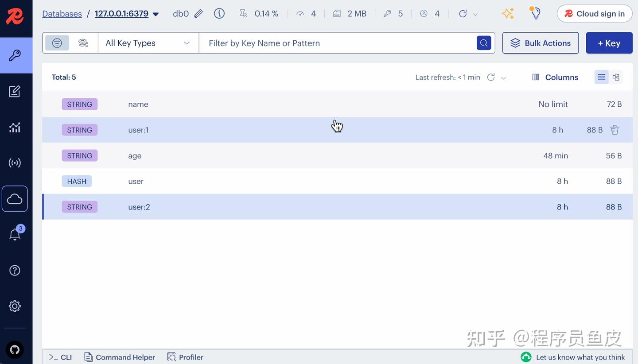Open the help question mark icon
Screen dimensions: 638x364
coord(15,270)
